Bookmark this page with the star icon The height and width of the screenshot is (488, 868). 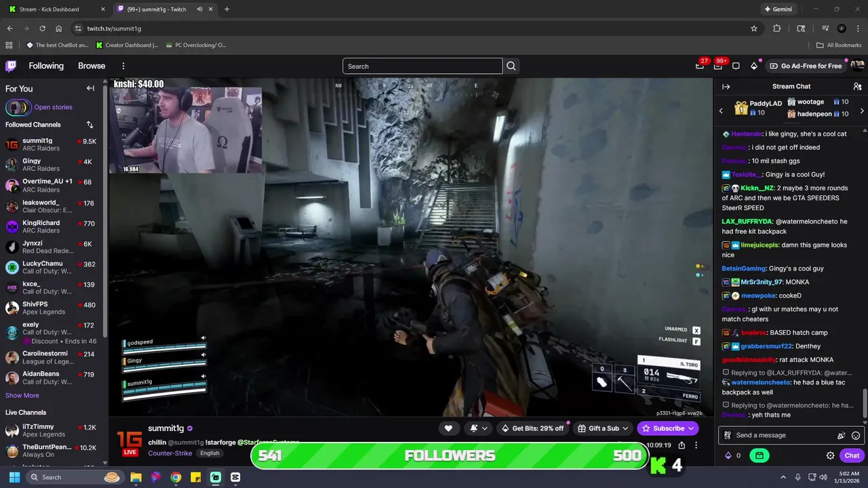(753, 28)
